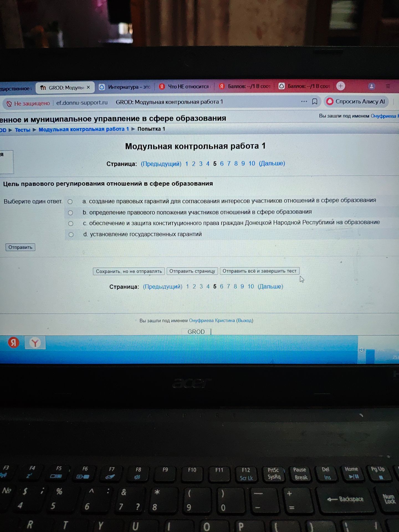Click the Тесты breadcrumb link

[22, 130]
